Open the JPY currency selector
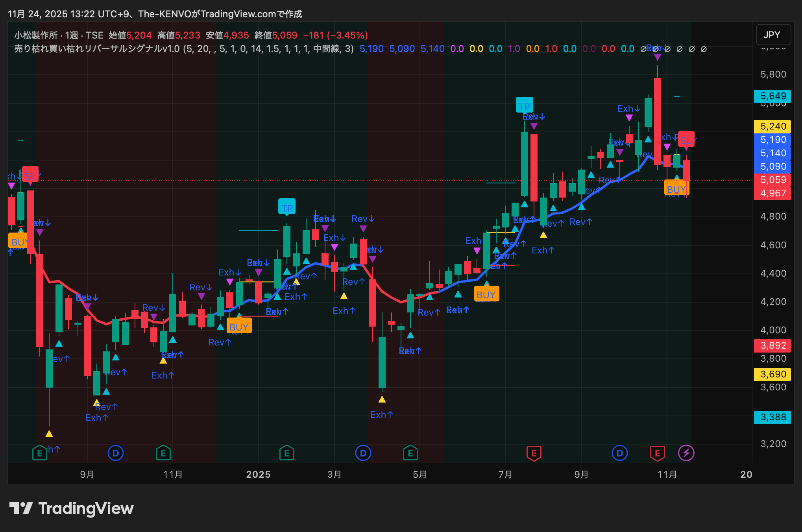 point(773,35)
